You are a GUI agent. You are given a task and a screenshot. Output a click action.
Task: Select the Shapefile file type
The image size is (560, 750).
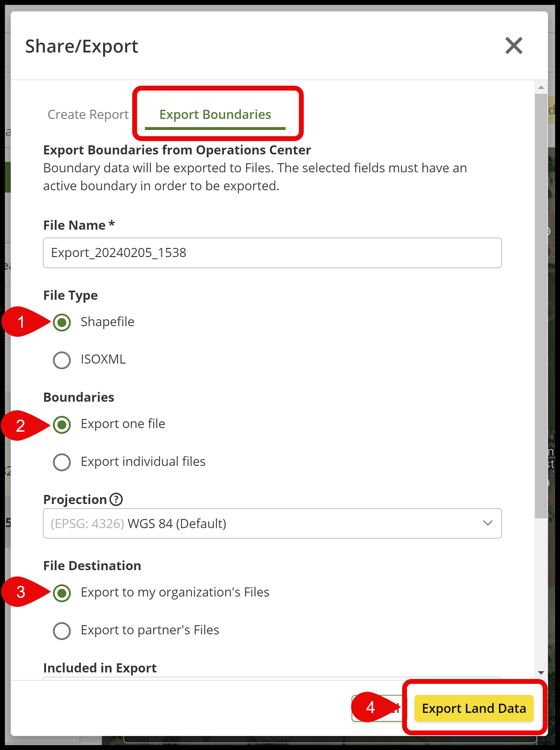62,322
